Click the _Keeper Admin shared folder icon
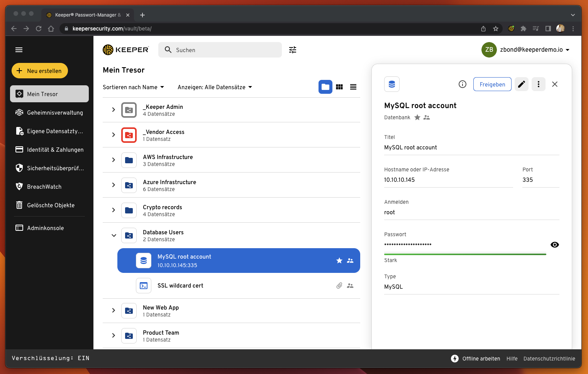Viewport: 588px width, 374px height. pos(129,110)
